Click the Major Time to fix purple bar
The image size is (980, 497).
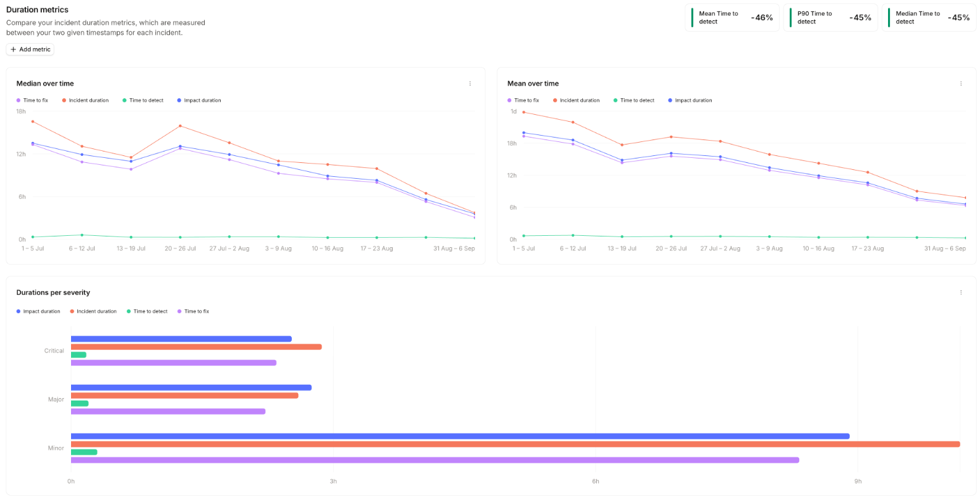pos(168,411)
